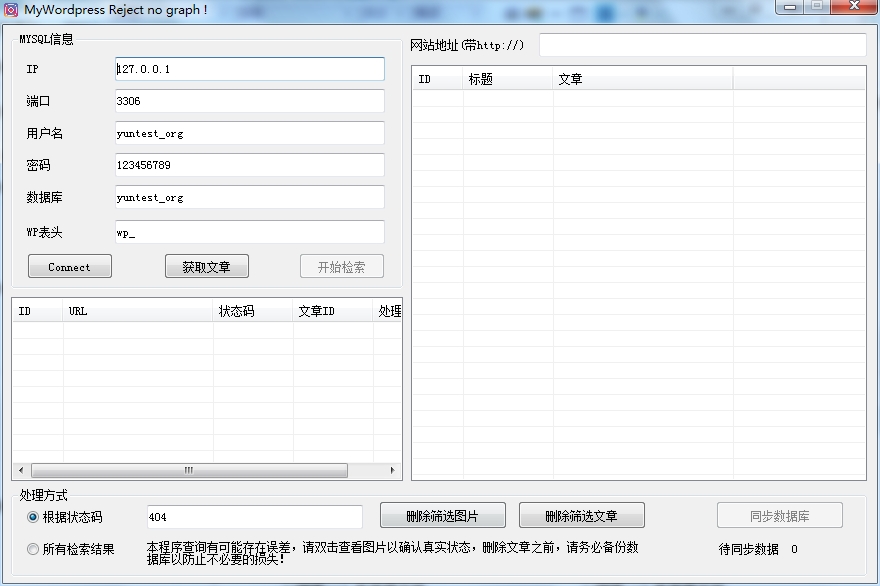Click the right arrow of horizontal scrollbar
Viewport: 880px width, 586px height.
pyautogui.click(x=392, y=470)
